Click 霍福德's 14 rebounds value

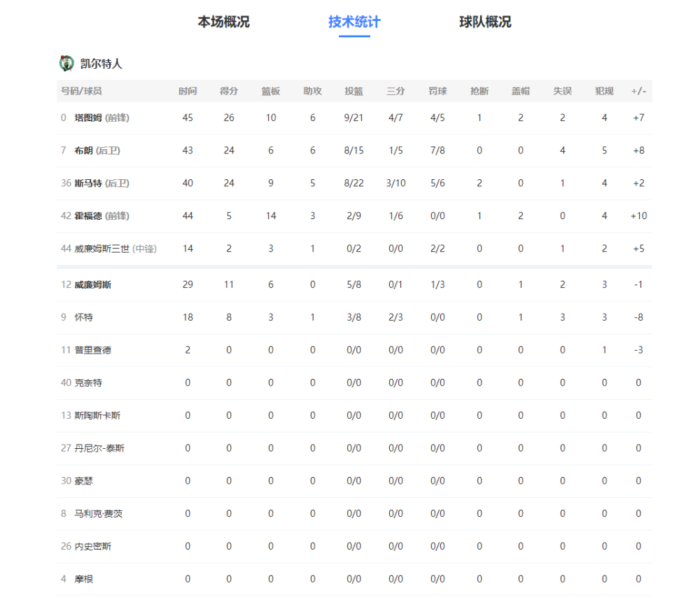coord(270,216)
